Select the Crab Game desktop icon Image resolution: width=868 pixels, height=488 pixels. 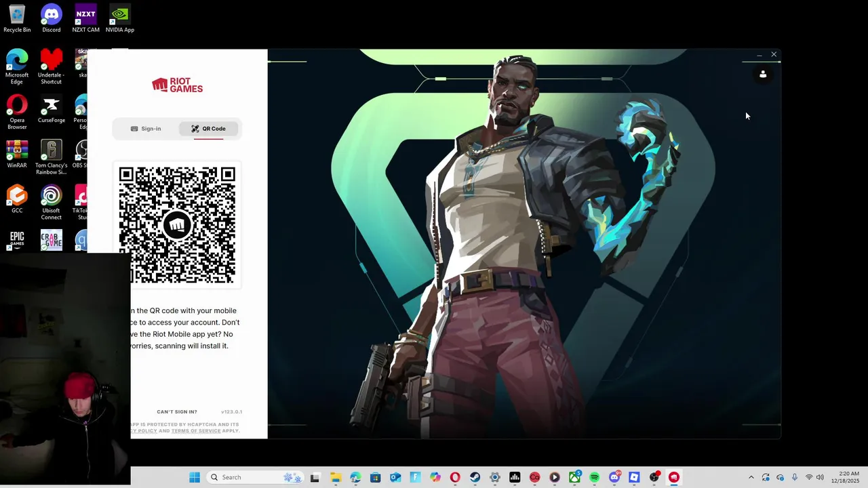52,240
